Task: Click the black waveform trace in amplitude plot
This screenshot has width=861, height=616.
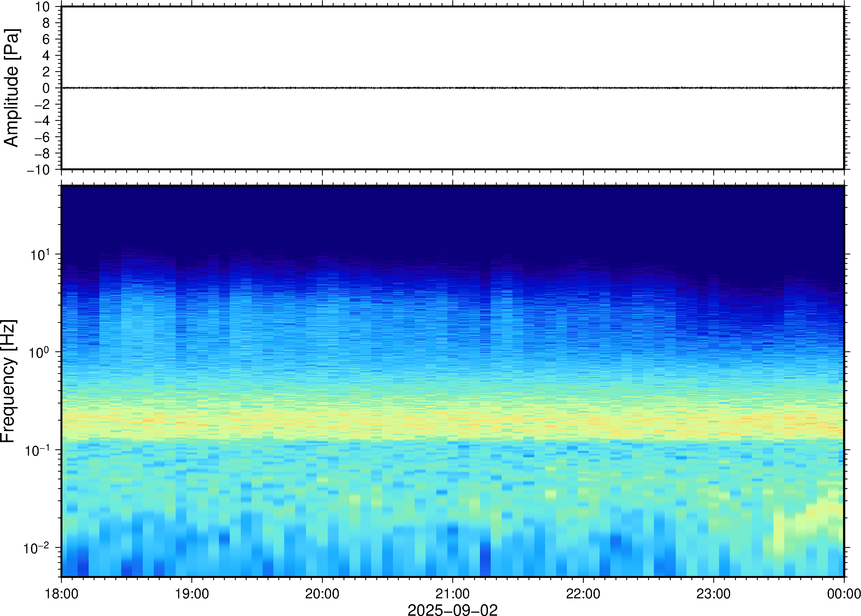Action: [452, 88]
